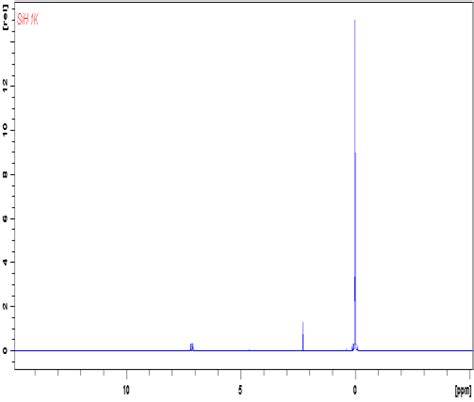The image size is (474, 402).
Task: Click the "[ppm]" x-axis unit label
Action: pyautogui.click(x=463, y=390)
